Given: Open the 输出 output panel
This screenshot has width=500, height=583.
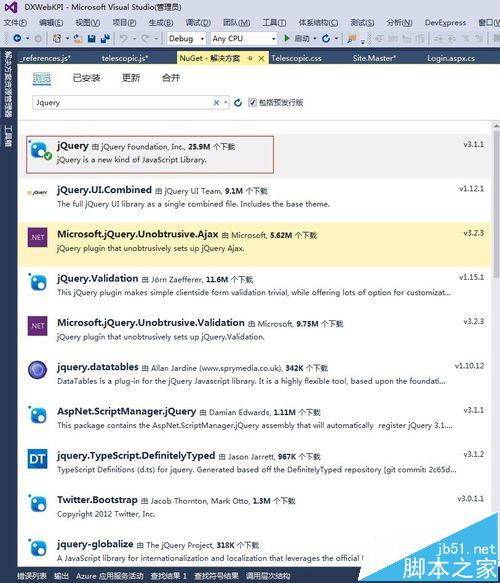Looking at the screenshot, I should 61,576.
